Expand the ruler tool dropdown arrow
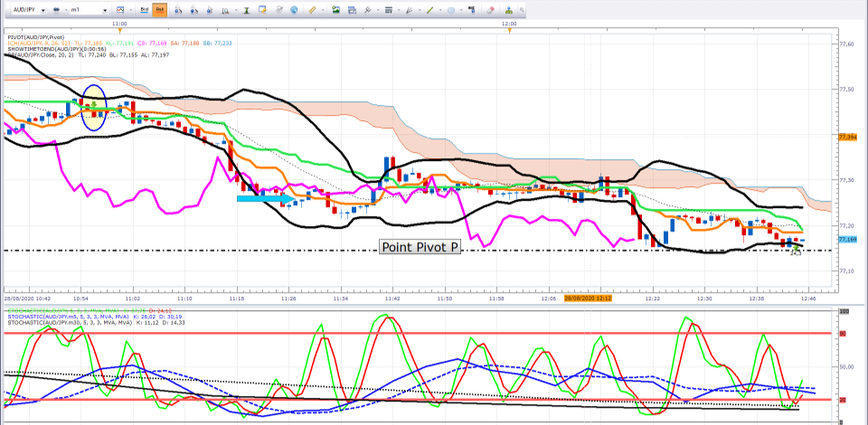The height and width of the screenshot is (425, 868). pyautogui.click(x=323, y=10)
